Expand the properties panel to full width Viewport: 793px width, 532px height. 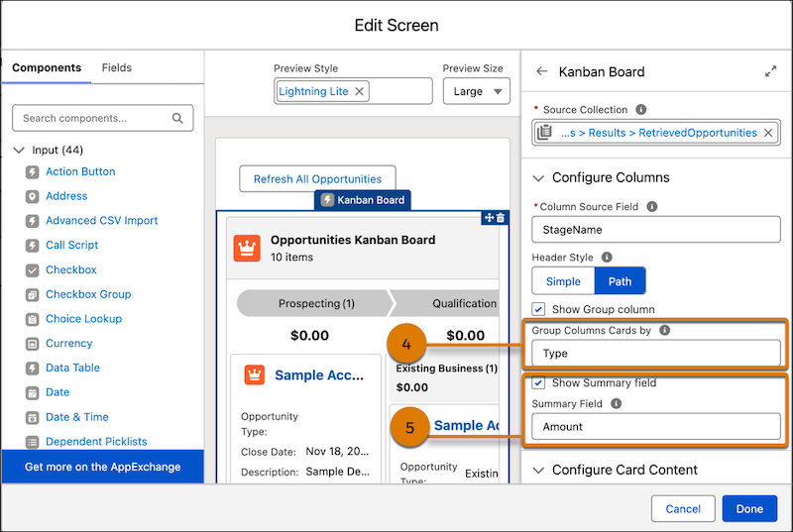(x=770, y=71)
